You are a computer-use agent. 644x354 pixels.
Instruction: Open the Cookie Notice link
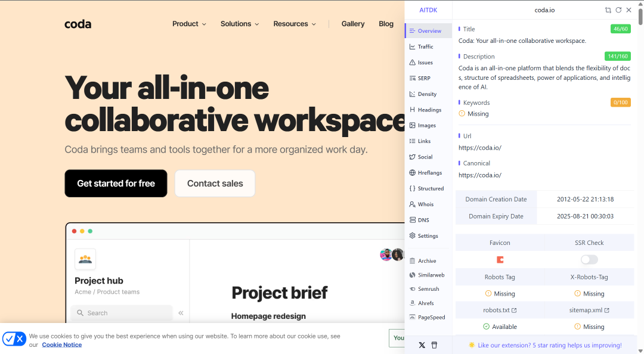tap(61, 344)
